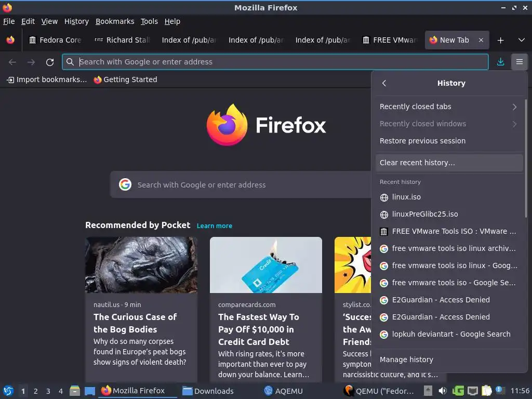Open QEMU Fedora window from taskbar
This screenshot has height=399, width=532.
pyautogui.click(x=379, y=391)
